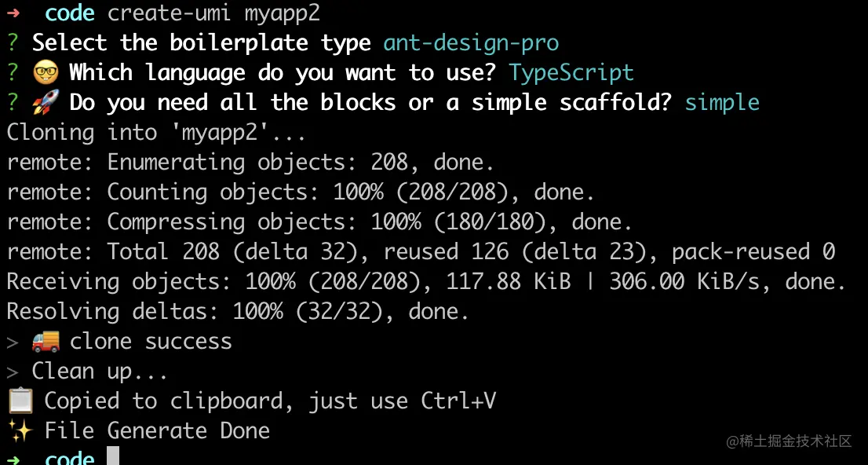Click the green question mark before Select
Screen dimensions: 868x465
click(x=13, y=43)
